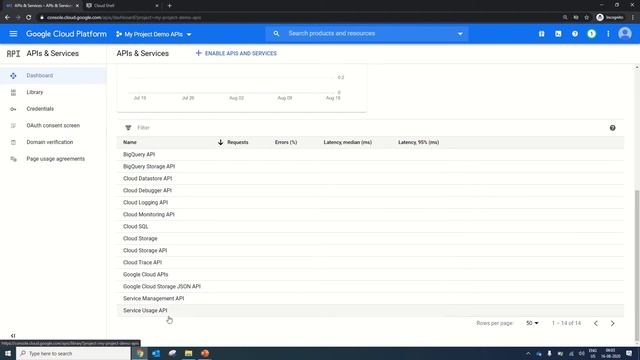Screen dimensions: 640x360
Task: Go to previous page of table
Action: click(596, 323)
